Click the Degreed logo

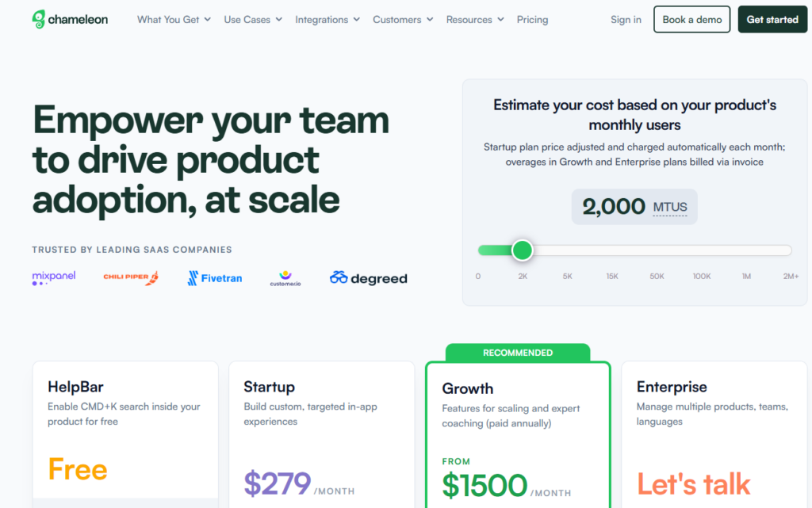369,278
